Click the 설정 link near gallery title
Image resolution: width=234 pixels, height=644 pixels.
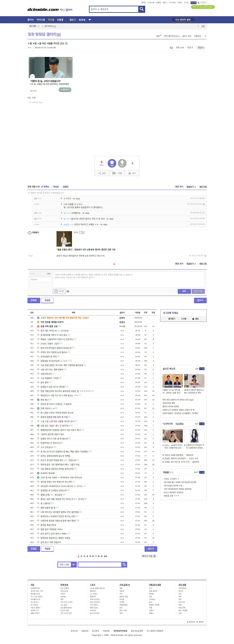click(158, 36)
